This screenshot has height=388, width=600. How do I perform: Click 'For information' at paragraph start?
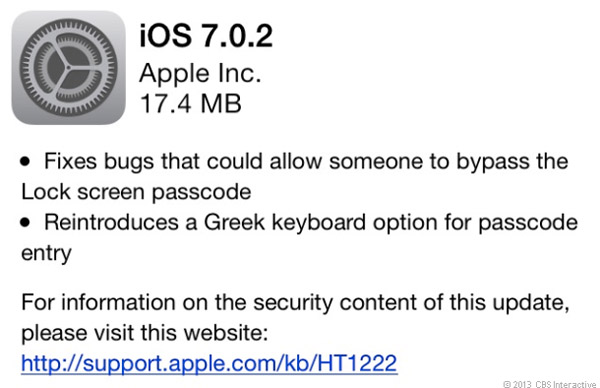[x=98, y=302]
